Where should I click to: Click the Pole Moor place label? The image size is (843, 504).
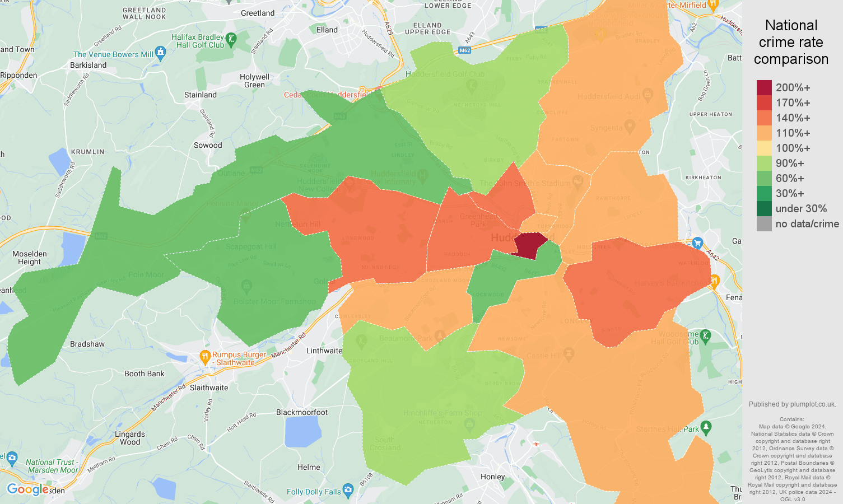pyautogui.click(x=146, y=274)
